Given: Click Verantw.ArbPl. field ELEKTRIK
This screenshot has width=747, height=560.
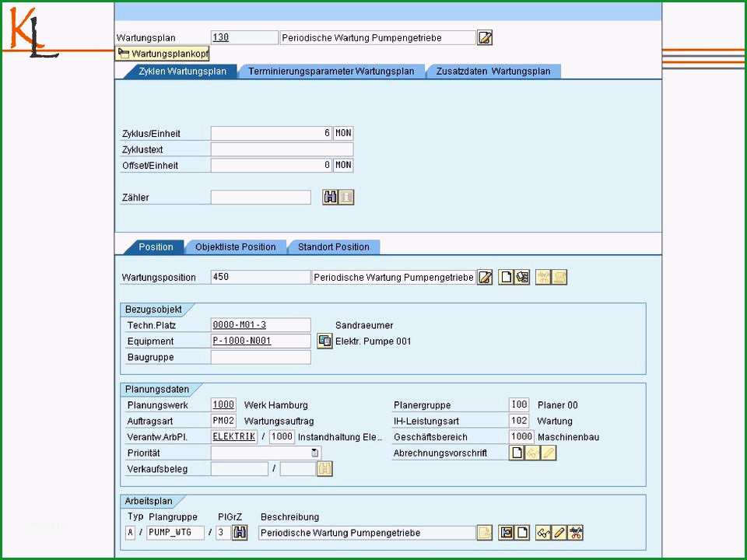Looking at the screenshot, I should [234, 437].
